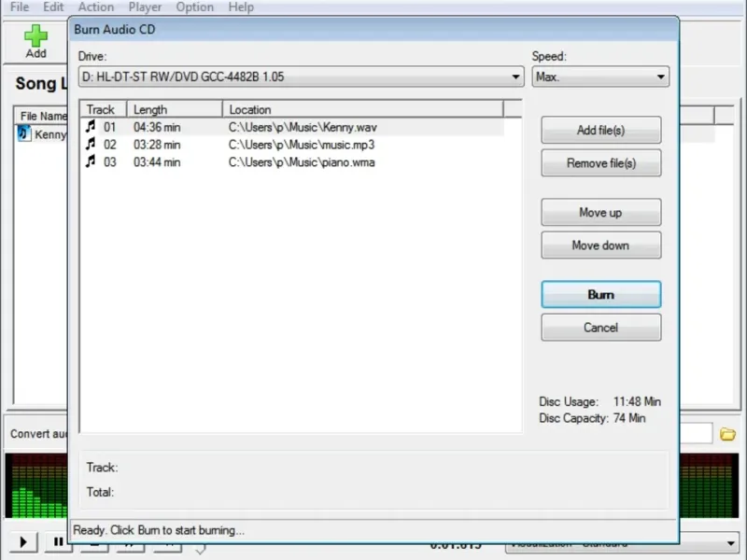The image size is (747, 560).
Task: Click the music note icon for track 03
Action: coord(90,161)
